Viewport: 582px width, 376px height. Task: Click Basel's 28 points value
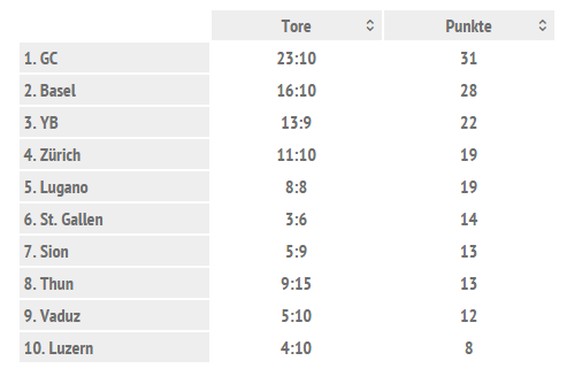pos(468,91)
